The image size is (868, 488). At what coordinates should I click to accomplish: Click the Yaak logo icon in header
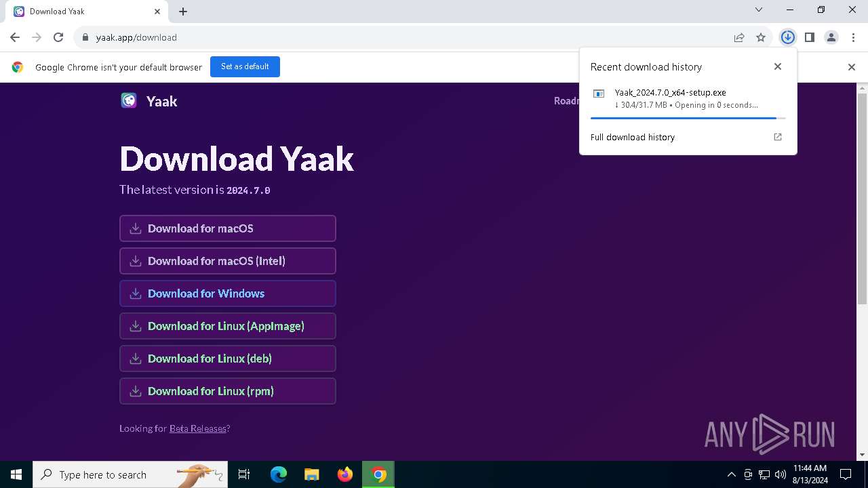pos(129,100)
